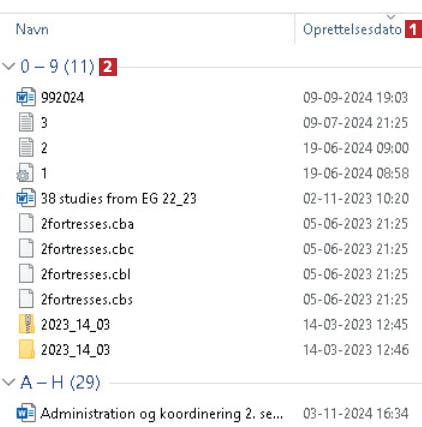The image size is (422, 427).
Task: Select the gear settings file icon for 1
Action: 25,173
